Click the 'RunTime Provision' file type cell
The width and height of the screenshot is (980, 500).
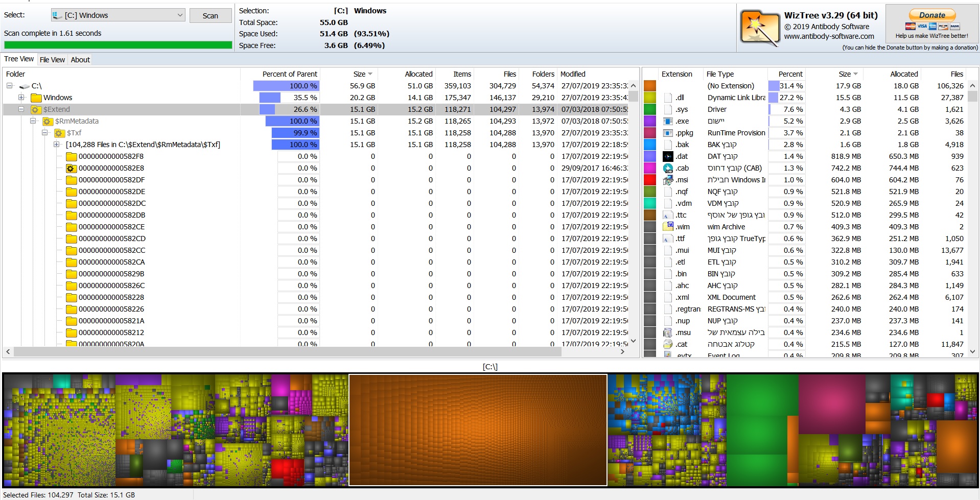click(736, 133)
